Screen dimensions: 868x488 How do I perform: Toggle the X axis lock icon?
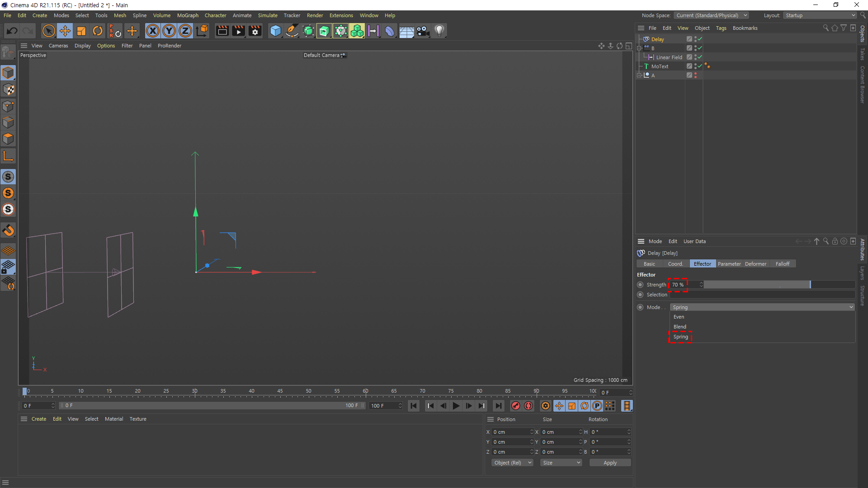tap(153, 31)
